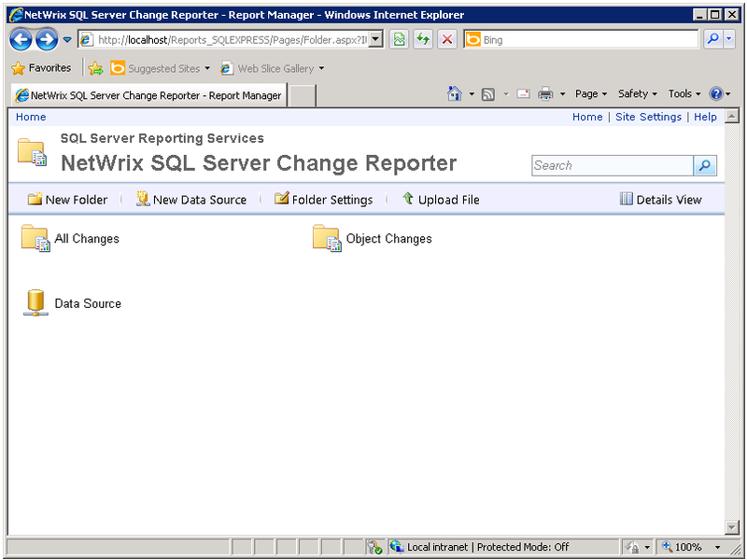Screen dimensions: 747x560
Task: Open recent pages dropdown next to Forward arrow
Action: [x=67, y=39]
